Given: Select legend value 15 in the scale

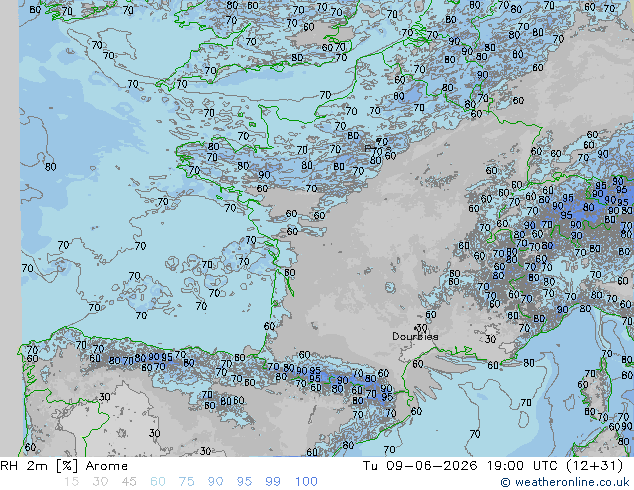Looking at the screenshot, I should [x=71, y=482].
